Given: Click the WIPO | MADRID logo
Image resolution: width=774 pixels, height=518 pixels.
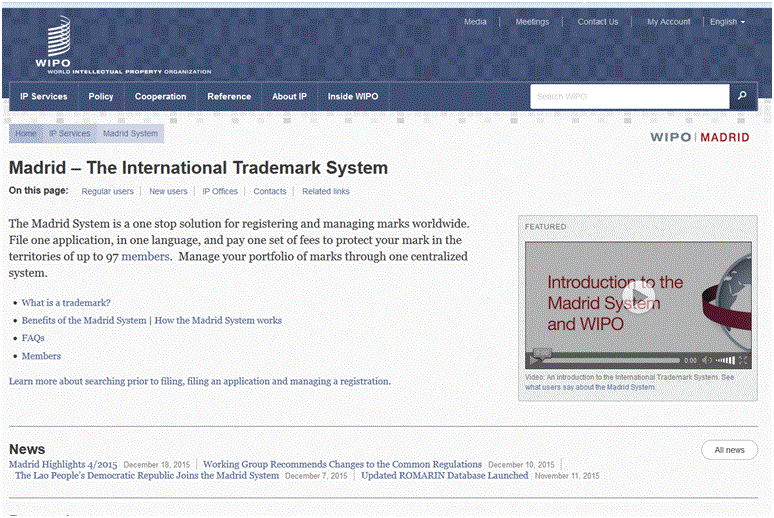Looking at the screenshot, I should [x=699, y=137].
